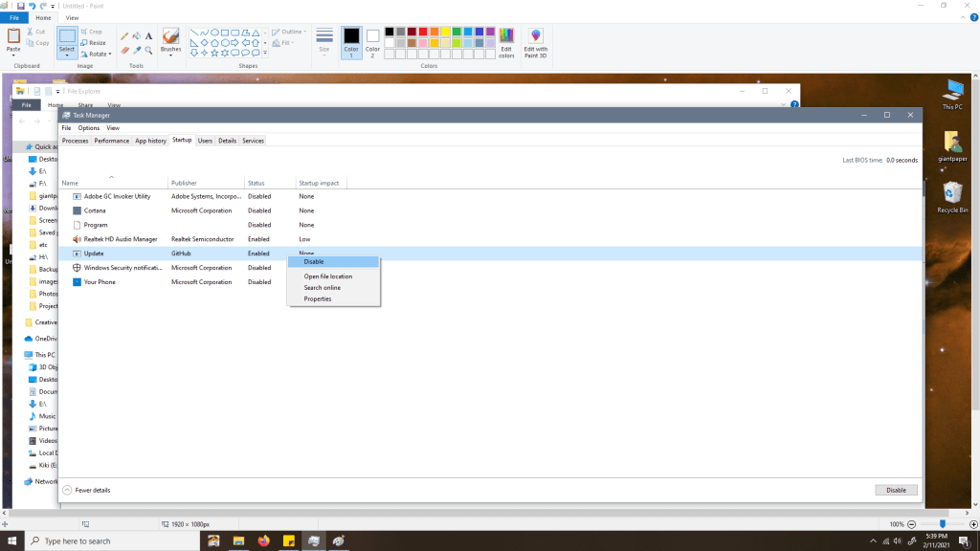The image size is (980, 551).
Task: Choose the Diamond shape
Action: coord(205,43)
